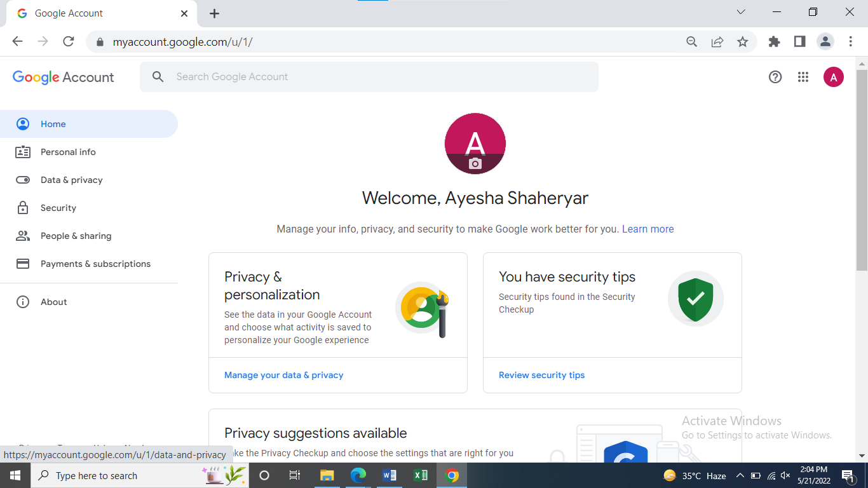Click Review security tips link
868x488 pixels.
click(x=542, y=375)
